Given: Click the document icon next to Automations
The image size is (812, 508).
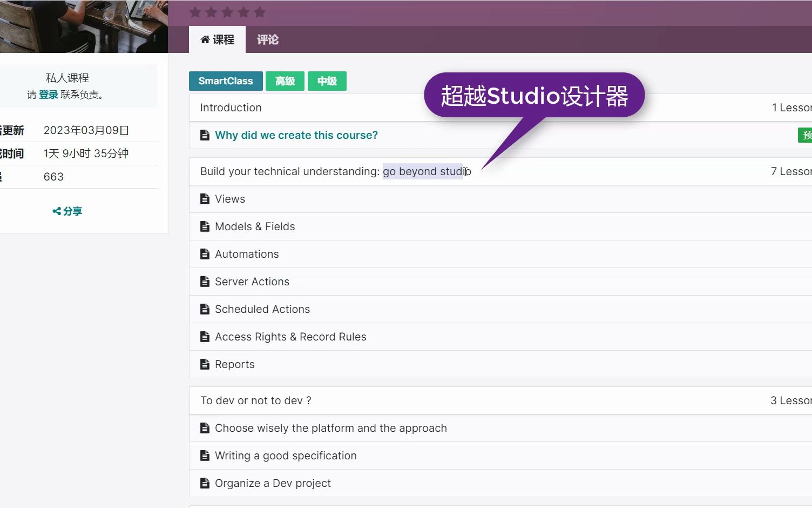Looking at the screenshot, I should (x=205, y=253).
